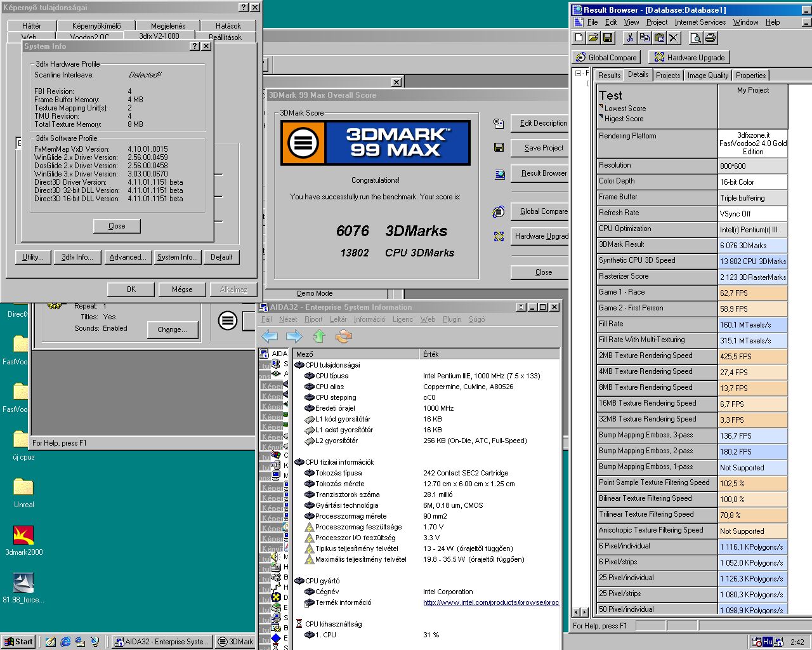Click Cut scissors icon in Result Browser toolbar
The width and height of the screenshot is (812, 650).
coord(630,38)
